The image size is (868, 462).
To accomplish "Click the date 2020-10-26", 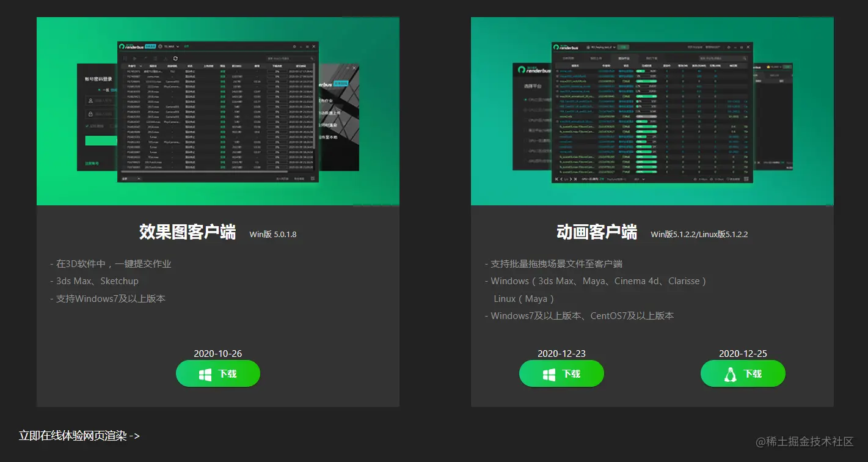I will pos(218,354).
